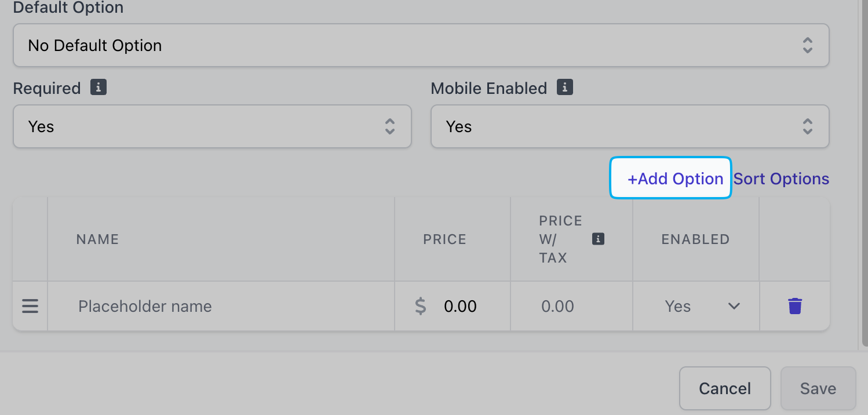Click the info icon next to Required
Screen dimensions: 868x415
[99, 88]
